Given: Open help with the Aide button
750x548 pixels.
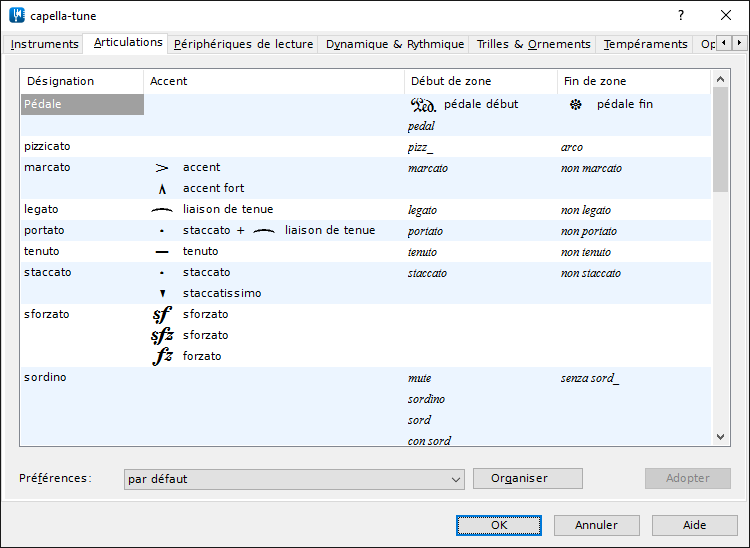Looking at the screenshot, I should click(x=695, y=526).
